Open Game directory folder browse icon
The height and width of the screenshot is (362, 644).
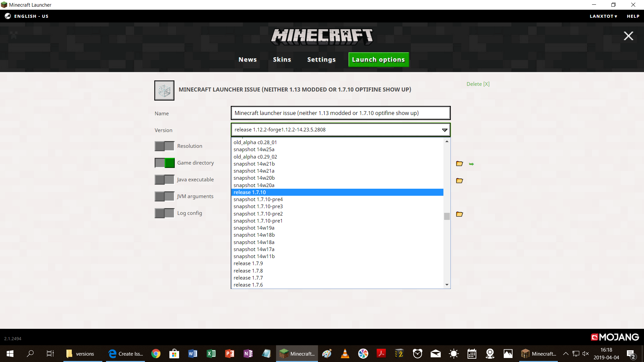(460, 164)
